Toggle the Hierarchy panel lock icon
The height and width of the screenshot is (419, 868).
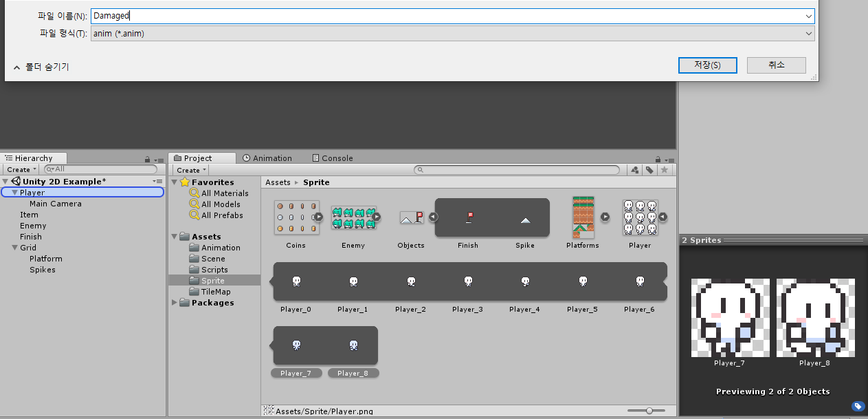pos(147,159)
